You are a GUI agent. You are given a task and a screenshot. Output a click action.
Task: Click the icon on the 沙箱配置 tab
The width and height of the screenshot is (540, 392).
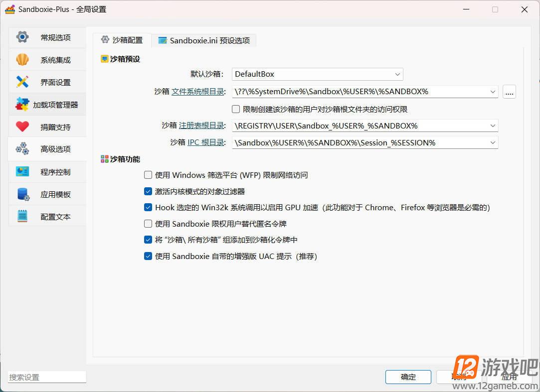[x=105, y=39]
